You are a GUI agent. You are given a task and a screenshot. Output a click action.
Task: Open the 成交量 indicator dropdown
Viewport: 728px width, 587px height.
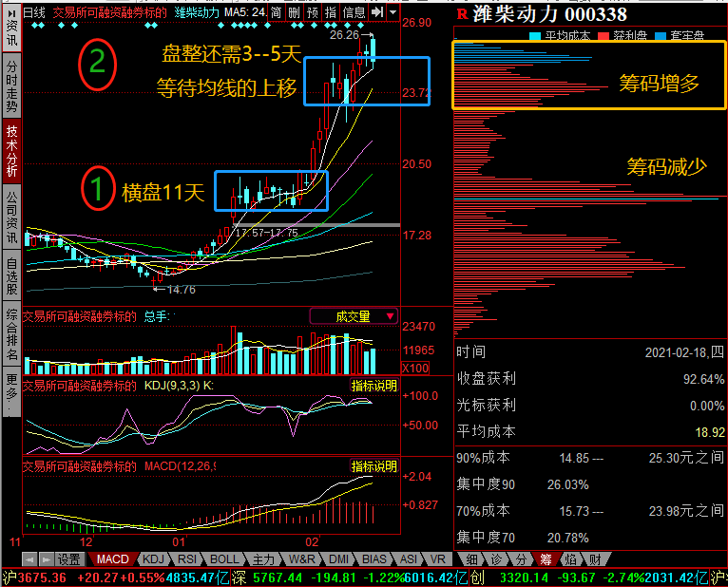(354, 316)
